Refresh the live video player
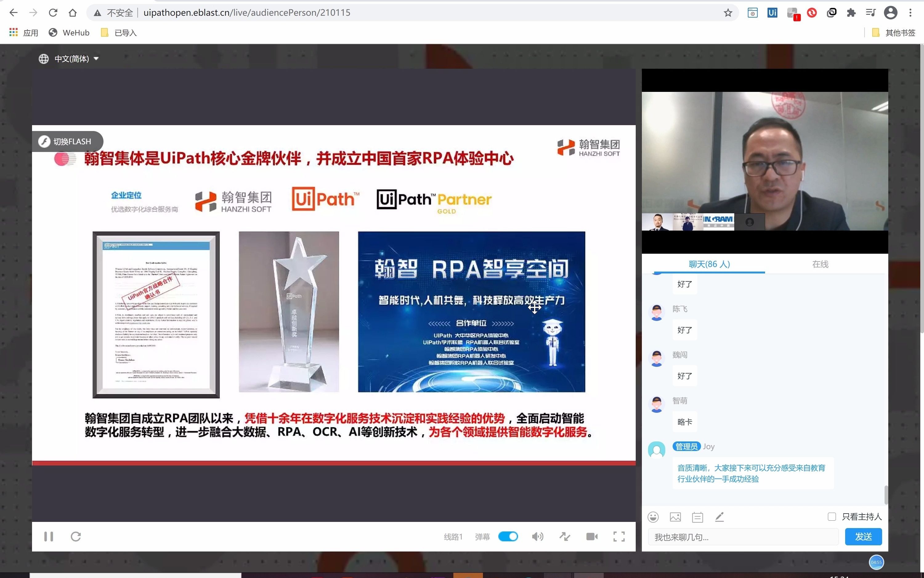Screen dimensions: 924x578 tap(75, 536)
